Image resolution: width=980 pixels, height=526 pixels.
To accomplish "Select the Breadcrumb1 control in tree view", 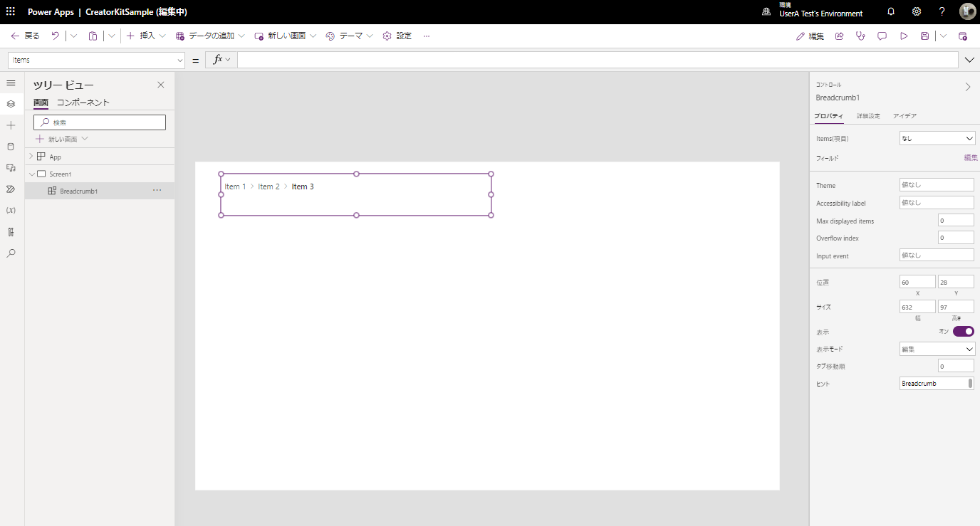I will pyautogui.click(x=80, y=190).
